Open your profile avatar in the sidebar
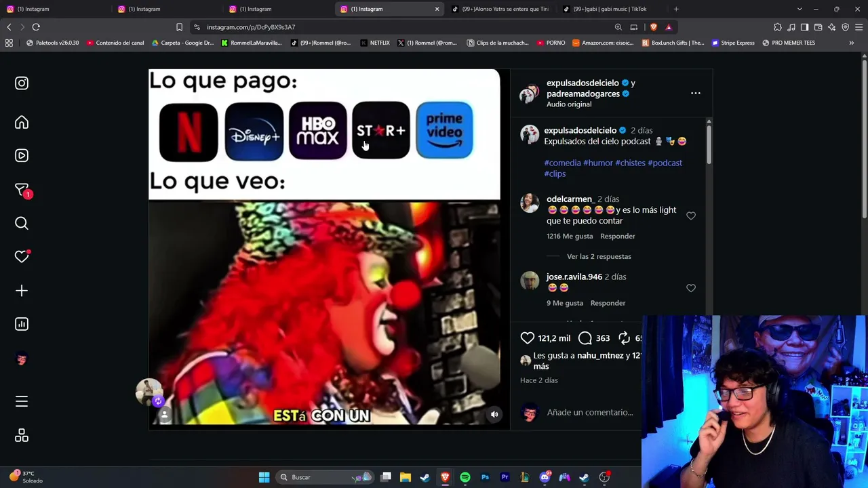The height and width of the screenshot is (488, 868). click(x=22, y=359)
